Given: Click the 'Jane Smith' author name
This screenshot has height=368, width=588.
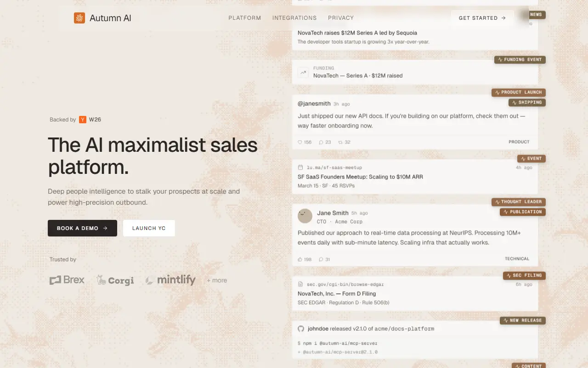Looking at the screenshot, I should (x=333, y=213).
